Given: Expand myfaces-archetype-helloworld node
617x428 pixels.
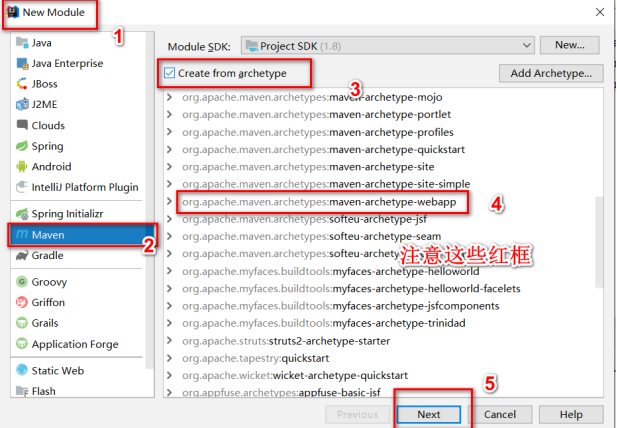Looking at the screenshot, I should (x=170, y=271).
